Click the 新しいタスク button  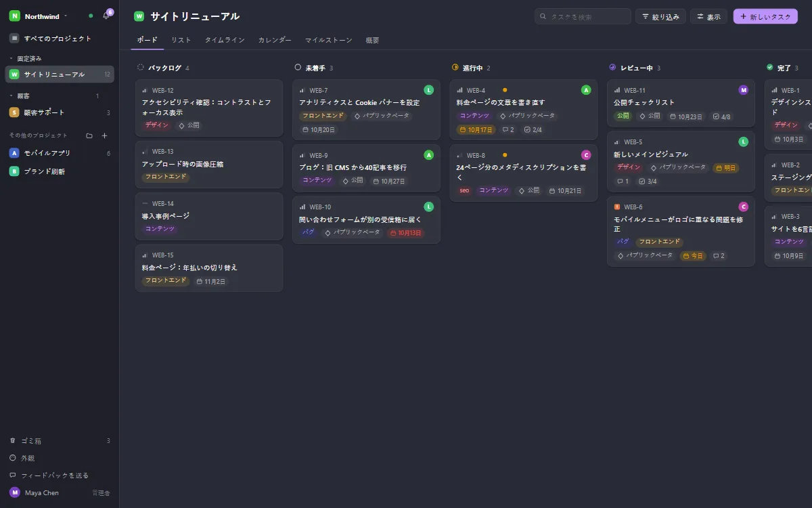(x=765, y=16)
